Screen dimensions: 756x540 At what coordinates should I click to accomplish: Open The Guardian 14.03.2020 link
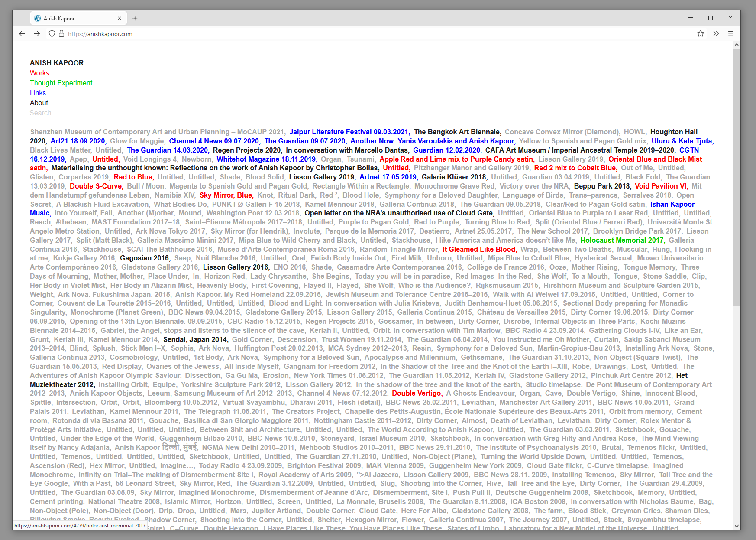168,150
